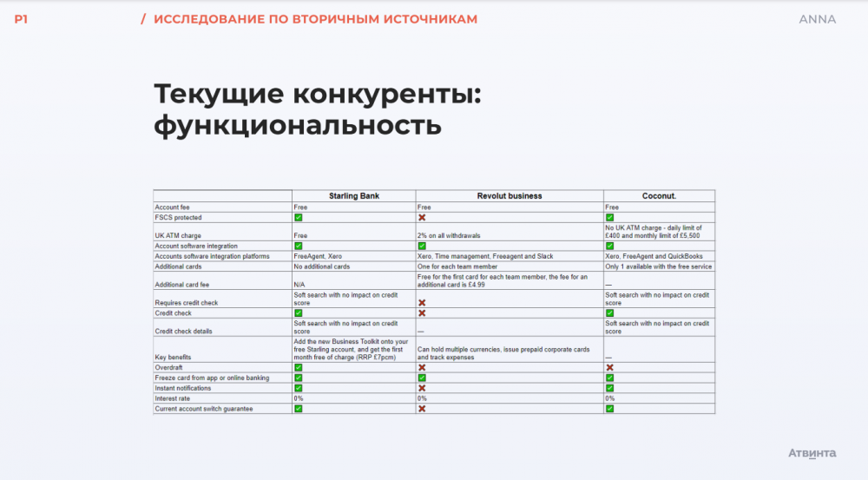The image size is (868, 480).
Task: Select the Additional cards row label
Action: pos(178,266)
